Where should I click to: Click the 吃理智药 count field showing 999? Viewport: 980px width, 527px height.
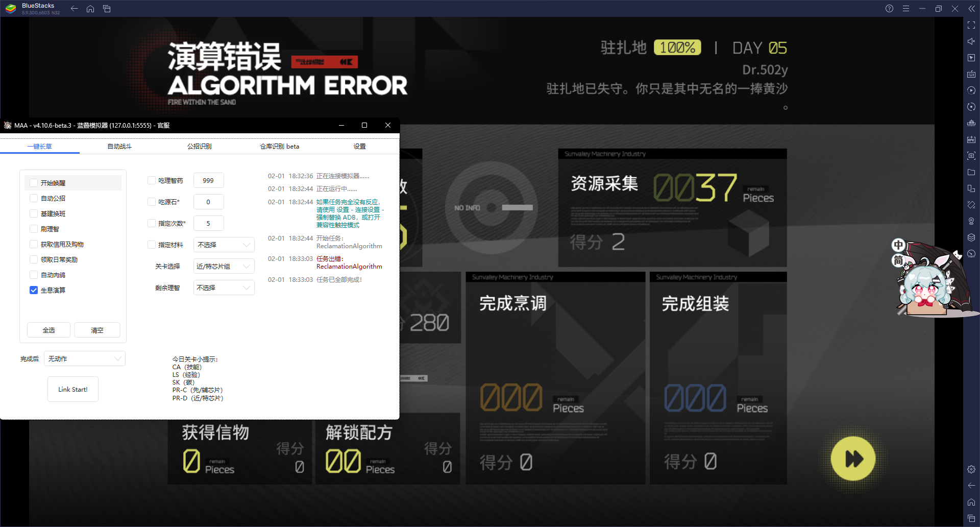point(208,180)
